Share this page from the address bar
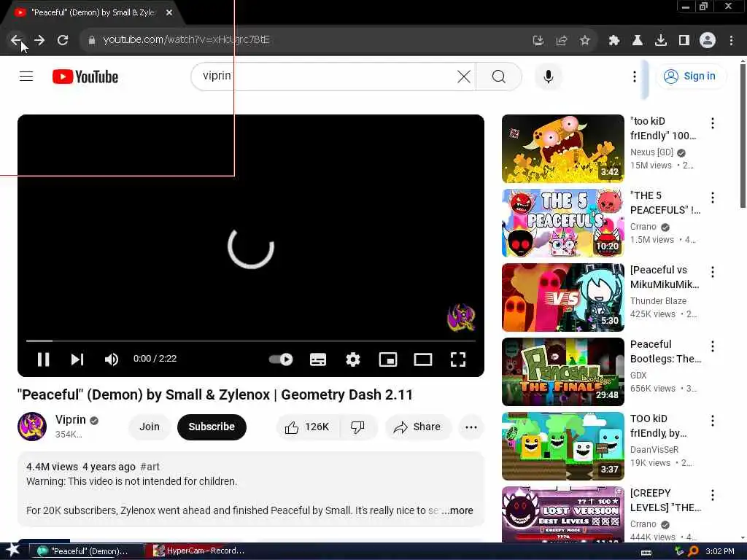Viewport: 747px width, 560px height. [562, 41]
